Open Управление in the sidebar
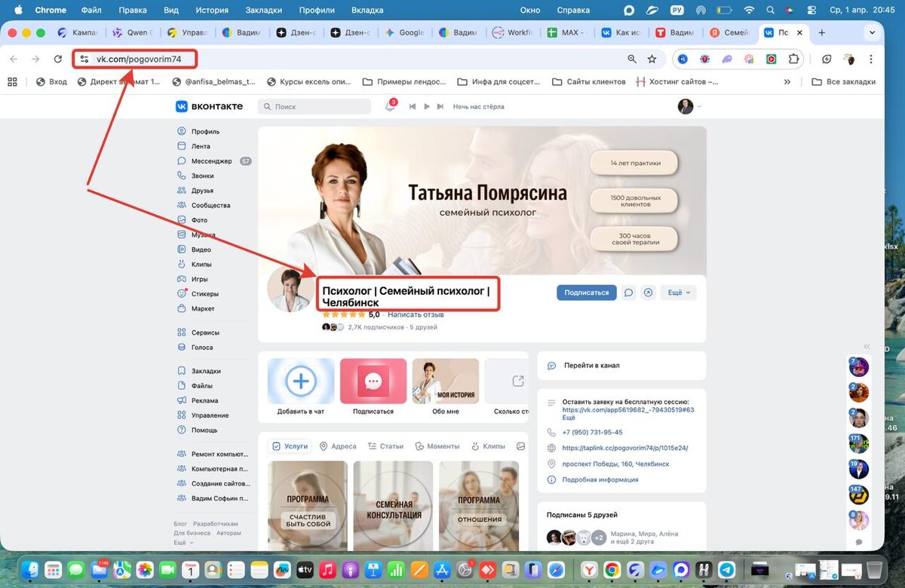This screenshot has height=588, width=905. coord(204,415)
